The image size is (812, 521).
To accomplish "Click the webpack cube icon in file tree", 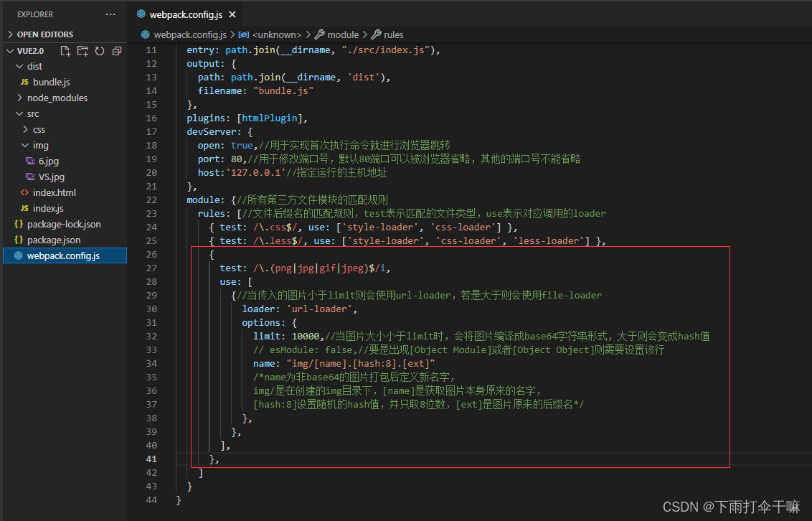I will (19, 255).
